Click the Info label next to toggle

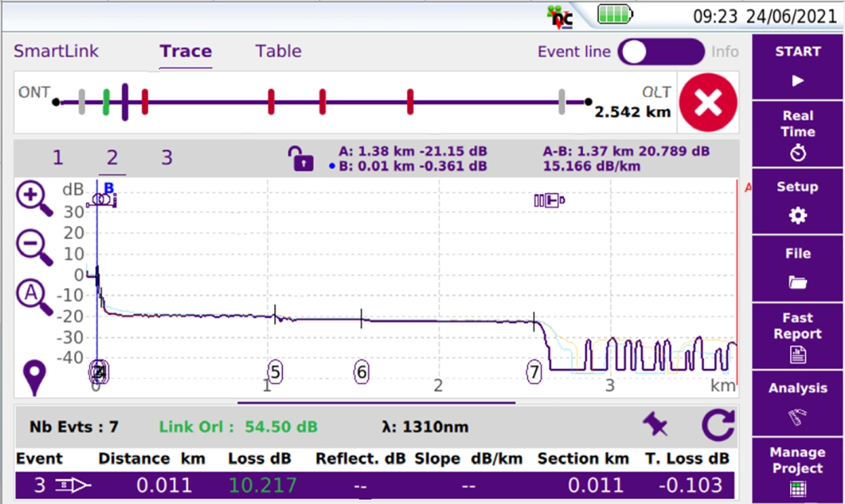point(725,52)
